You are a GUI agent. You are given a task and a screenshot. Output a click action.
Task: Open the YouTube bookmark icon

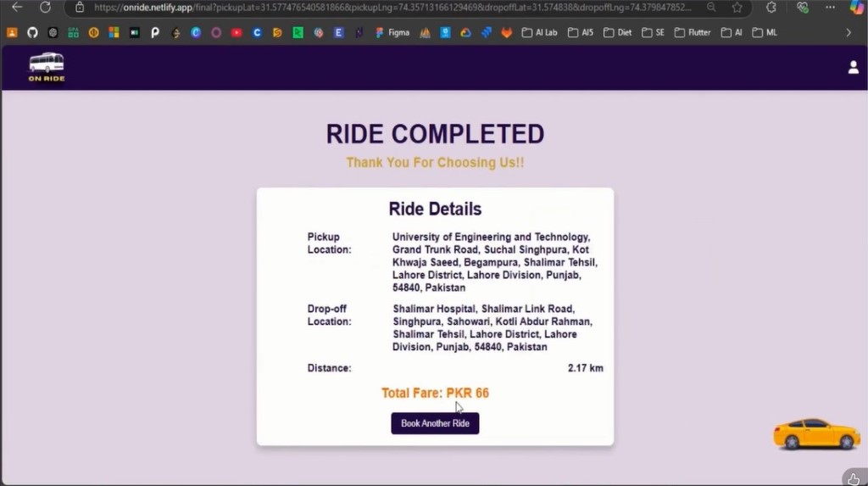(x=236, y=33)
